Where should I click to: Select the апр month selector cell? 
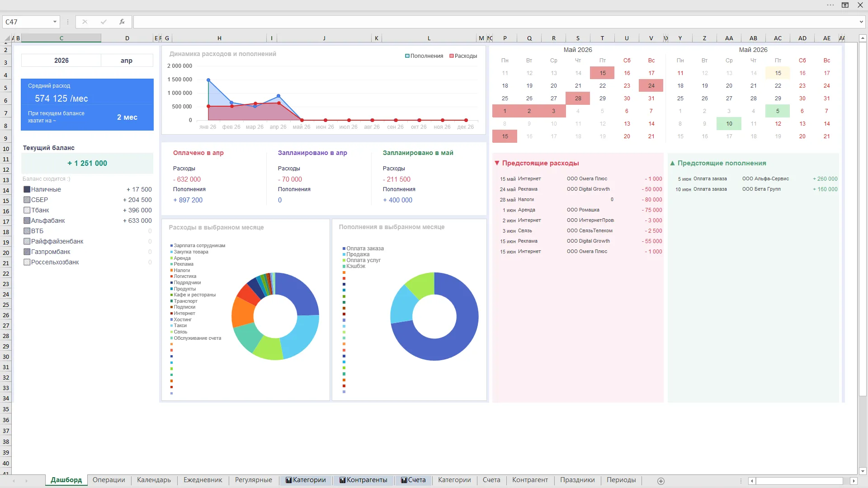click(127, 61)
